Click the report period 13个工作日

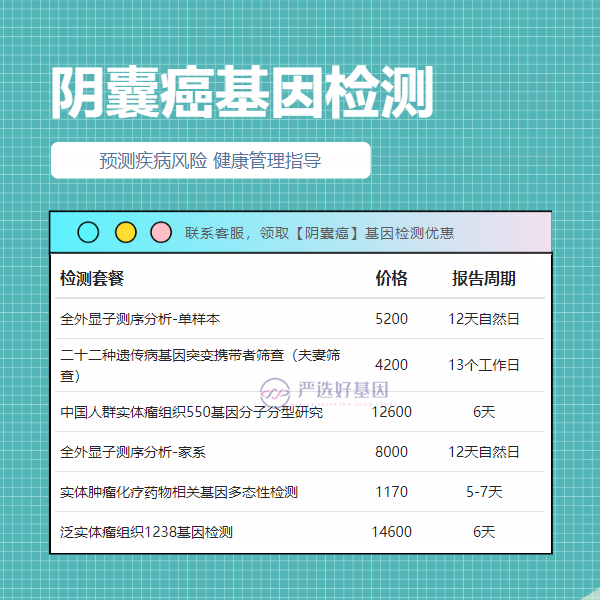tap(484, 365)
